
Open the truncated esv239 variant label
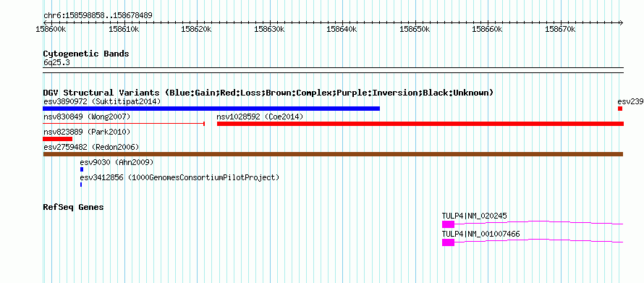coord(630,101)
